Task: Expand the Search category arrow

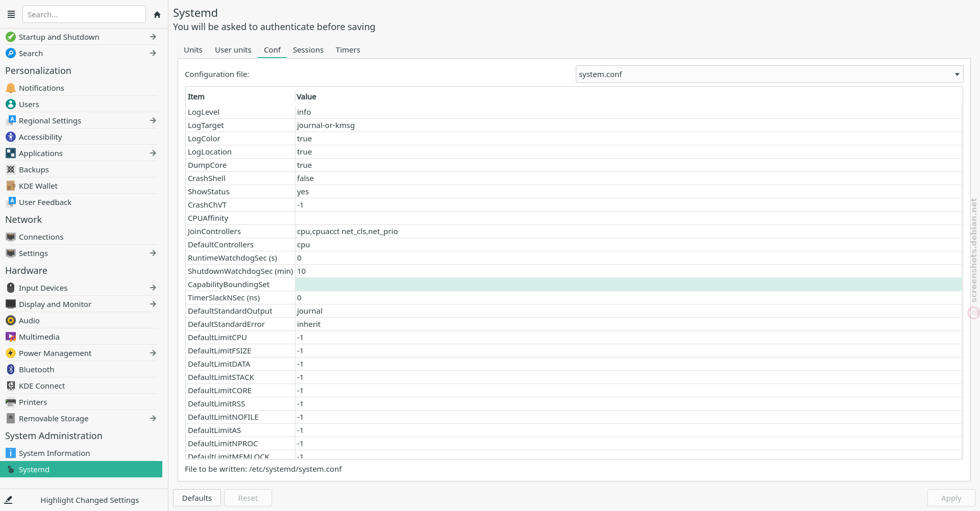Action: (x=153, y=53)
